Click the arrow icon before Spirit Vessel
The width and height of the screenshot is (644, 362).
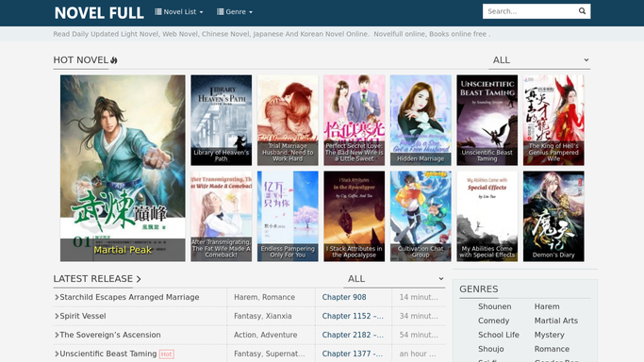click(57, 316)
